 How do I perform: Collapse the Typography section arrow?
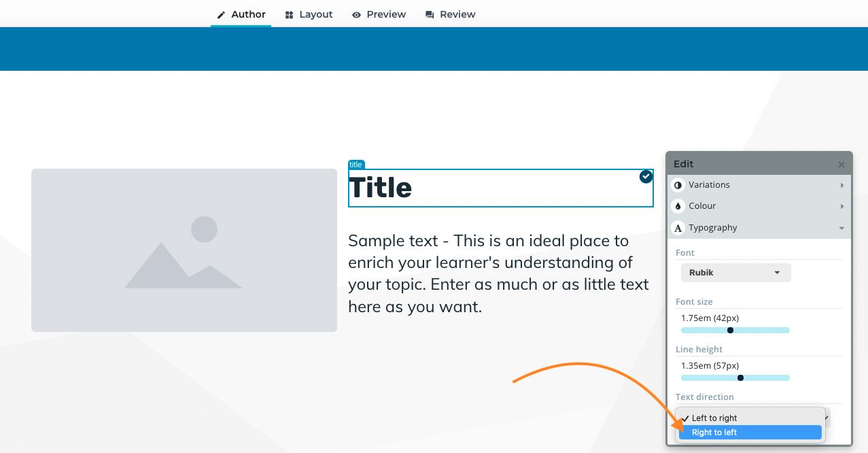coord(842,229)
